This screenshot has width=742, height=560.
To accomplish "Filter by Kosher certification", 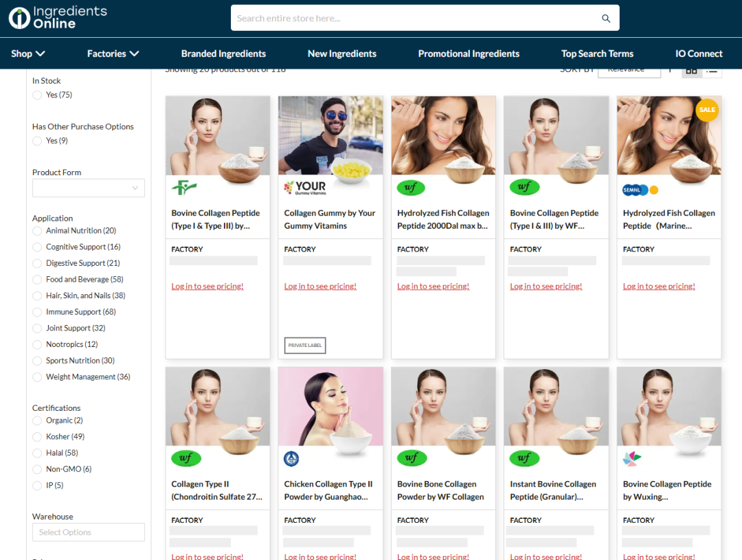I will click(x=37, y=437).
